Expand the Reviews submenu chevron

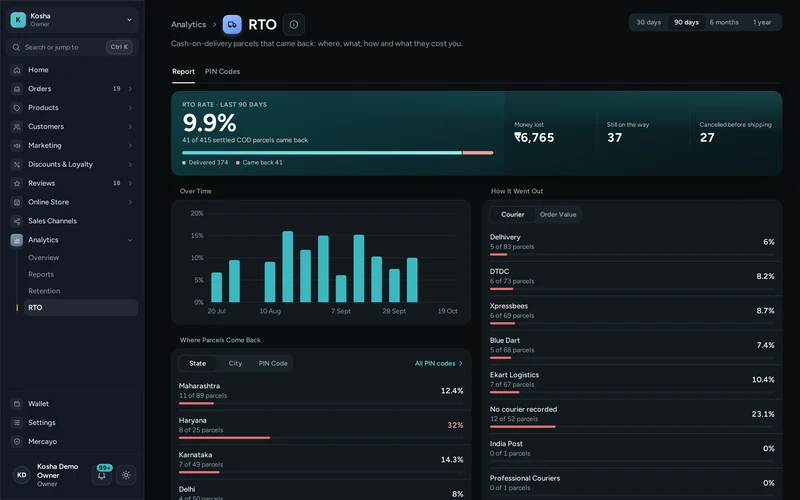pos(130,183)
